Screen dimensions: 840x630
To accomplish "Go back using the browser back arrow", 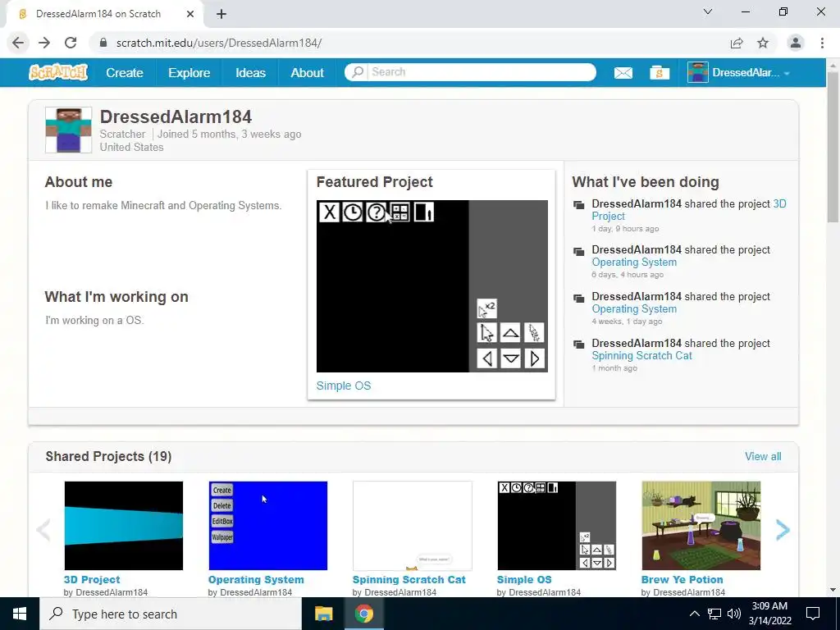I will tap(18, 43).
